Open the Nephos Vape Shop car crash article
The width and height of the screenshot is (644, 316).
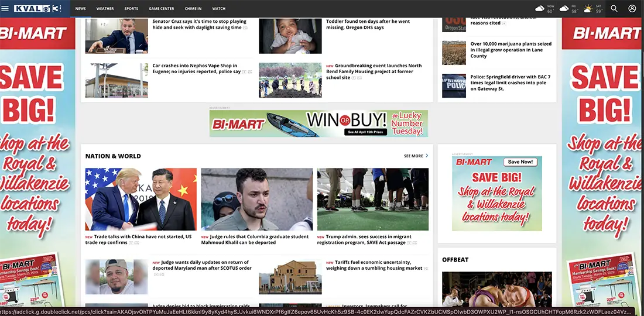197,68
